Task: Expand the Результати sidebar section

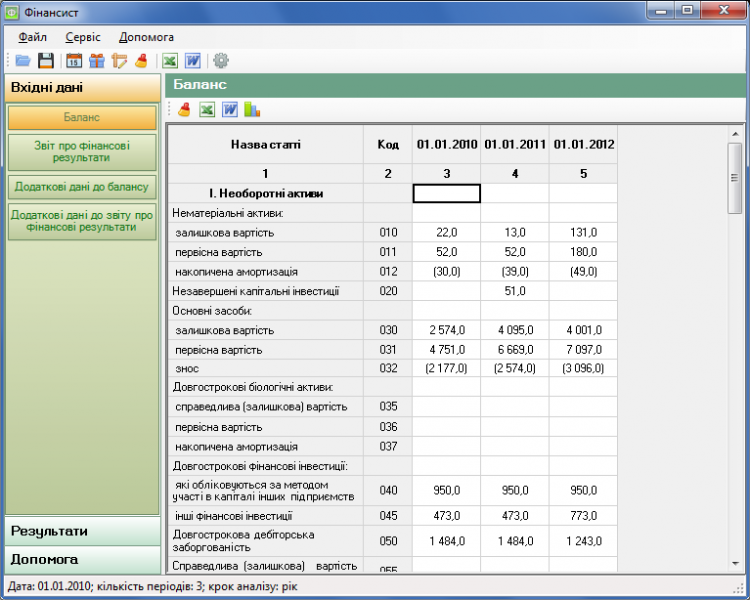Action: click(x=82, y=532)
